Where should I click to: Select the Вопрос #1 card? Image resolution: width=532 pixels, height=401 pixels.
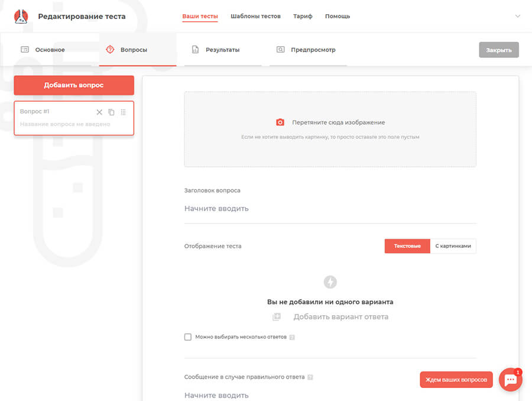click(74, 118)
